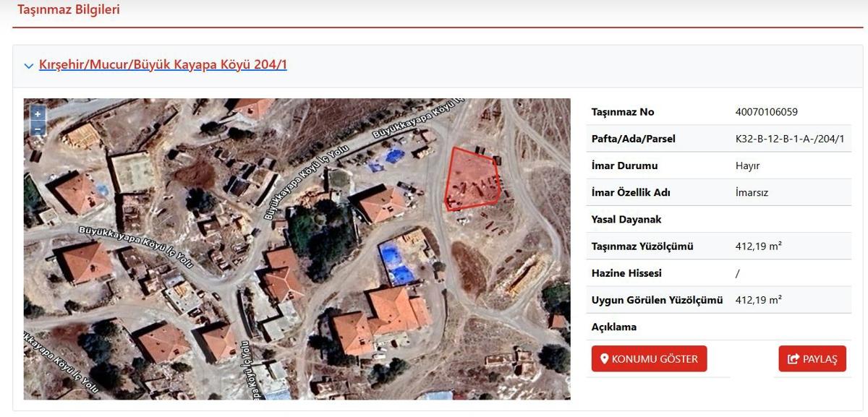
Task: Click the Taşınmaz Bilgileri section heading
Action: coord(69,10)
